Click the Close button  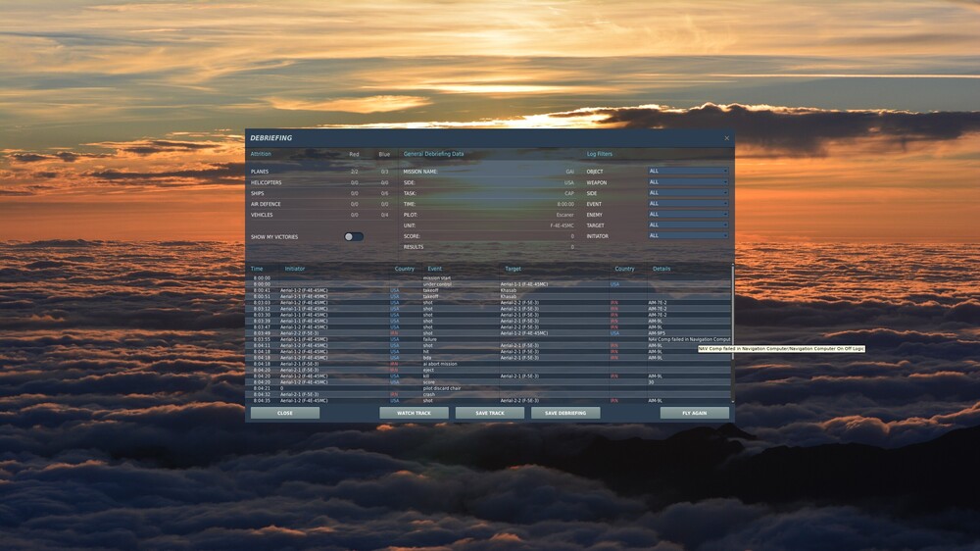click(x=285, y=413)
